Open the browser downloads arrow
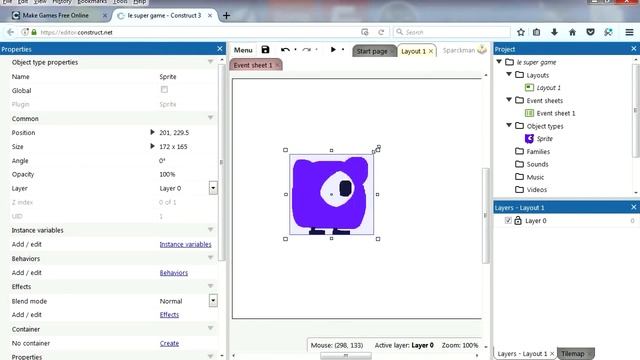 [554, 32]
